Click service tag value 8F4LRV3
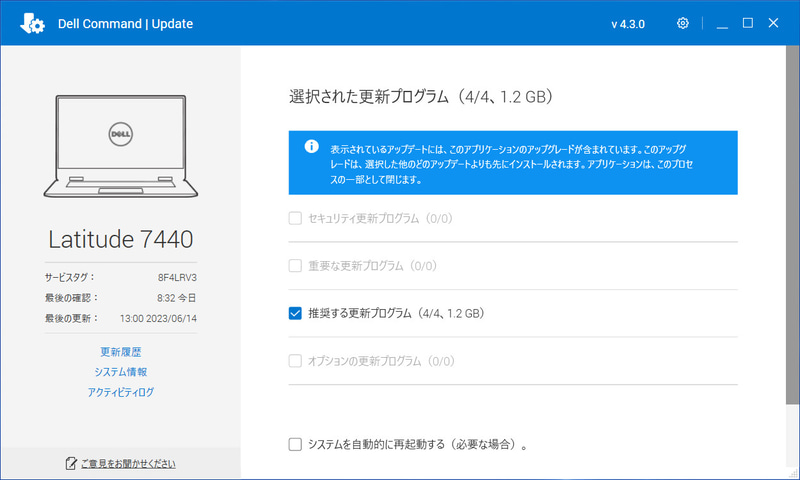 click(x=177, y=277)
